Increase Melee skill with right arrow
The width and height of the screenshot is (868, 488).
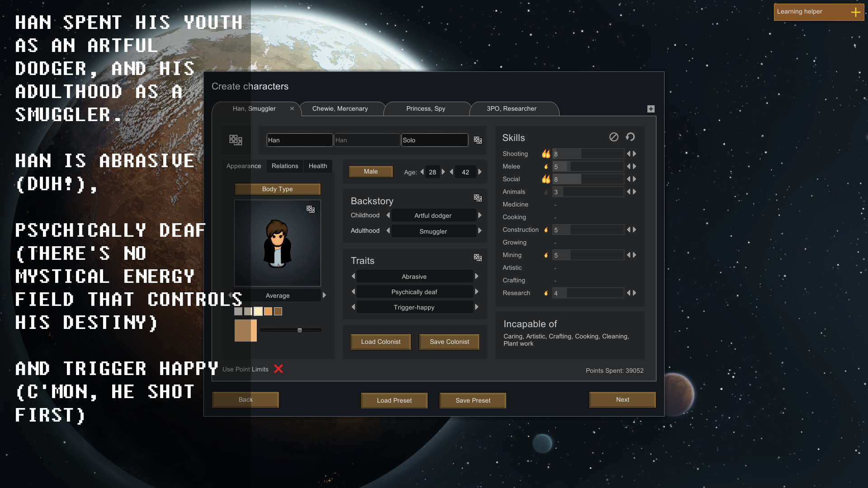[635, 167]
